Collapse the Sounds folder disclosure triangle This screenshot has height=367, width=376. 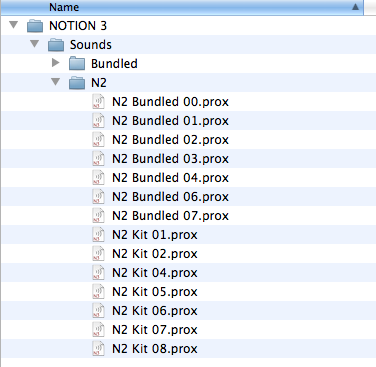[35, 44]
